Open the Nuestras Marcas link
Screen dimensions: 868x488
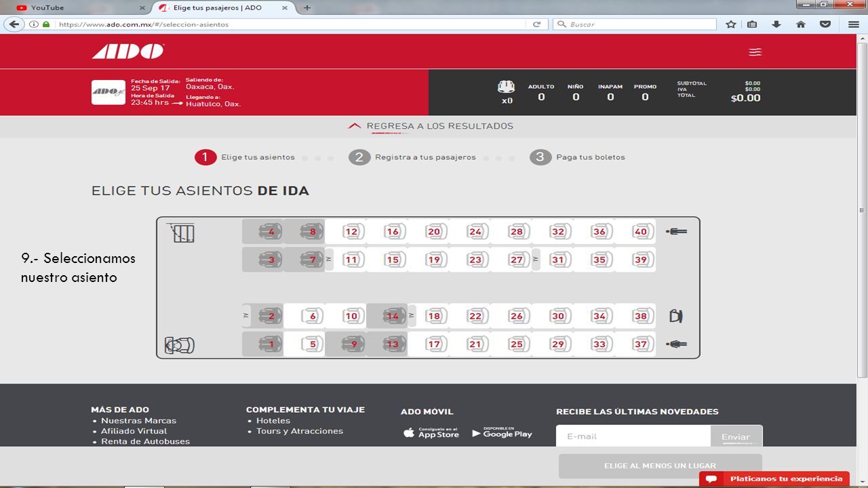pyautogui.click(x=138, y=421)
